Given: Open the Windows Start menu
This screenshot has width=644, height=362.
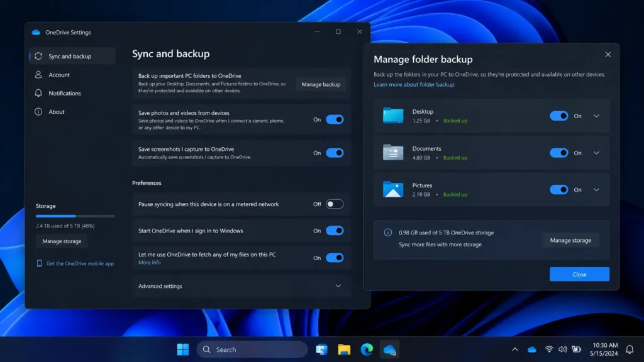Looking at the screenshot, I should coord(183,349).
